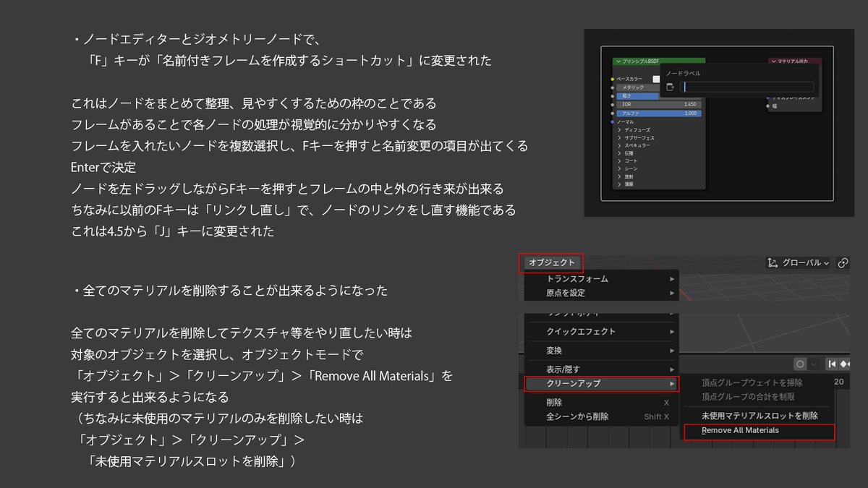This screenshot has height=488, width=868.
Task: Click the purple ノーマル input socket
Action: [x=613, y=122]
